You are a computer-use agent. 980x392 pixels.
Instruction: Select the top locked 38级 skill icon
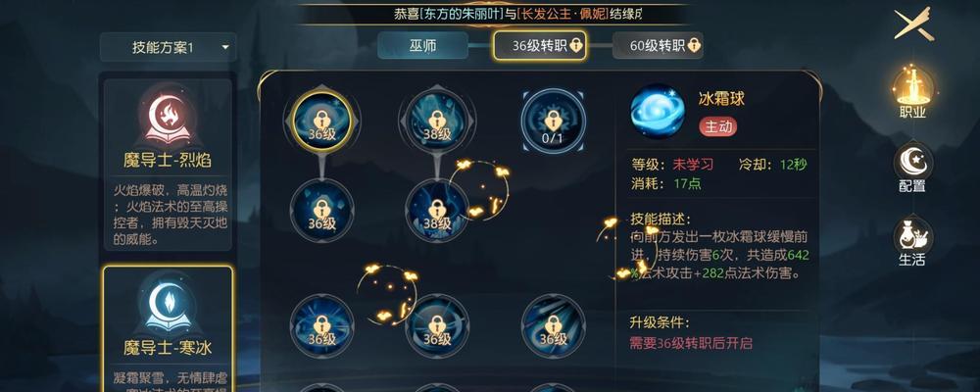(437, 121)
